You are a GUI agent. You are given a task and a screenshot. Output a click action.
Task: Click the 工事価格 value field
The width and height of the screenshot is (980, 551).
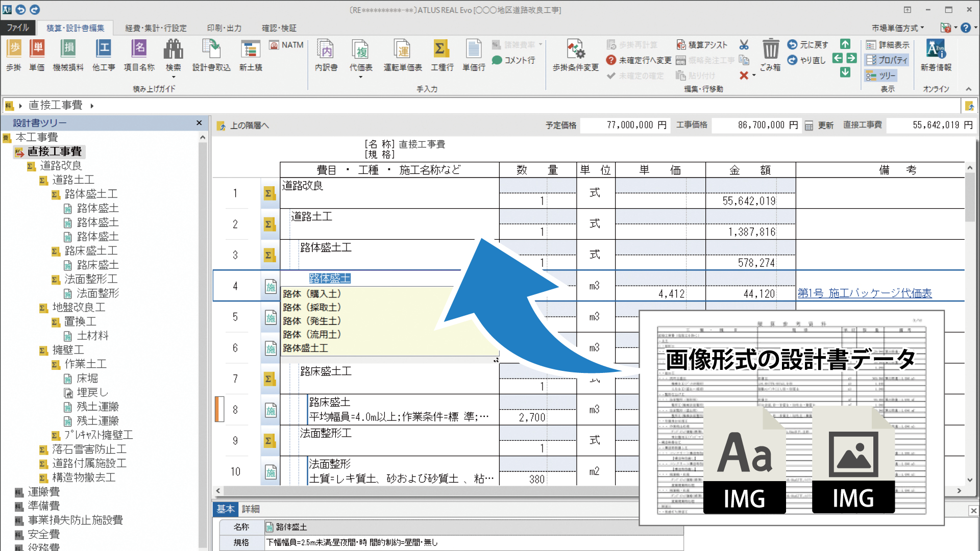click(756, 125)
